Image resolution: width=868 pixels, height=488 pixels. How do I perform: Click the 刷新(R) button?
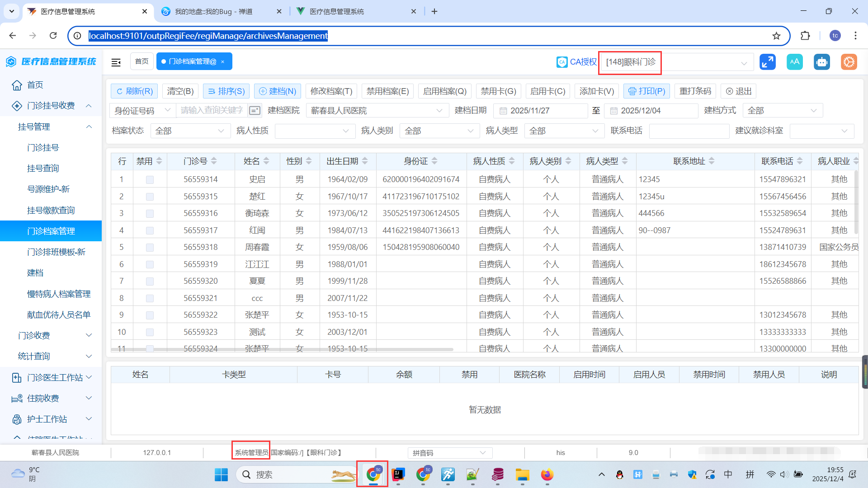(x=134, y=91)
